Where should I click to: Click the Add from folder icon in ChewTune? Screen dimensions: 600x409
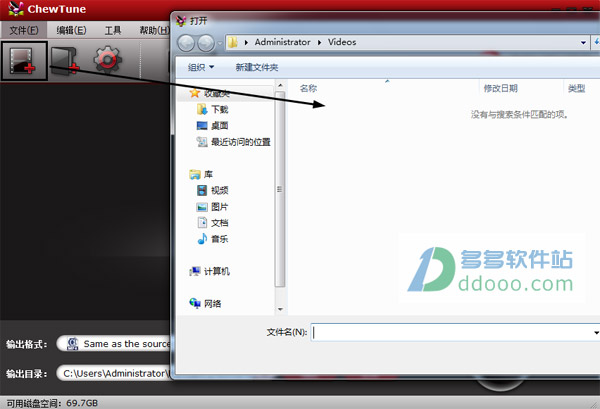point(65,60)
